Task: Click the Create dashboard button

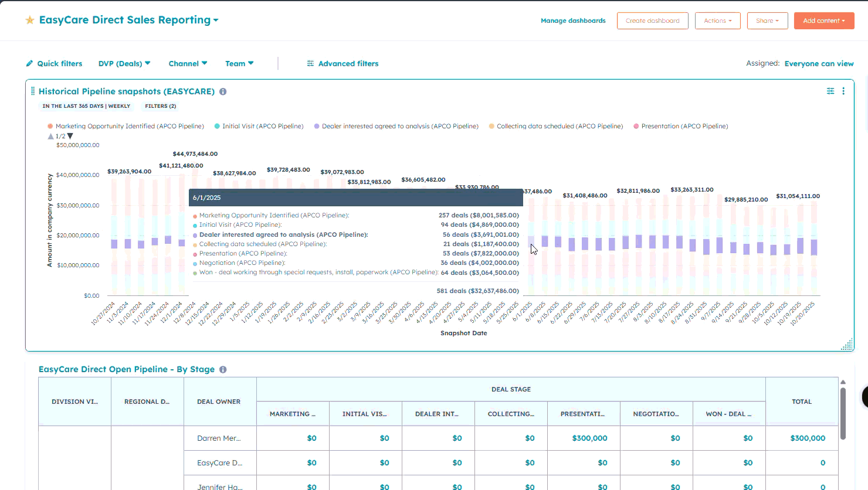Action: [x=652, y=21]
